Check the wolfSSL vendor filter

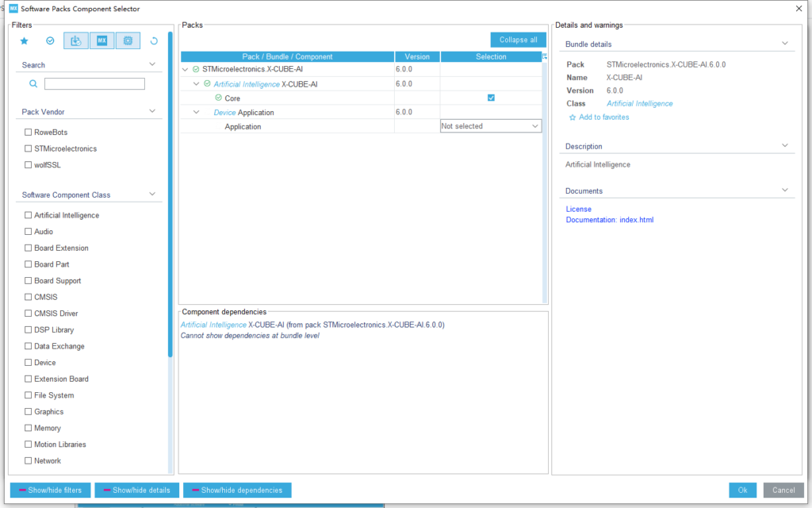(28, 165)
